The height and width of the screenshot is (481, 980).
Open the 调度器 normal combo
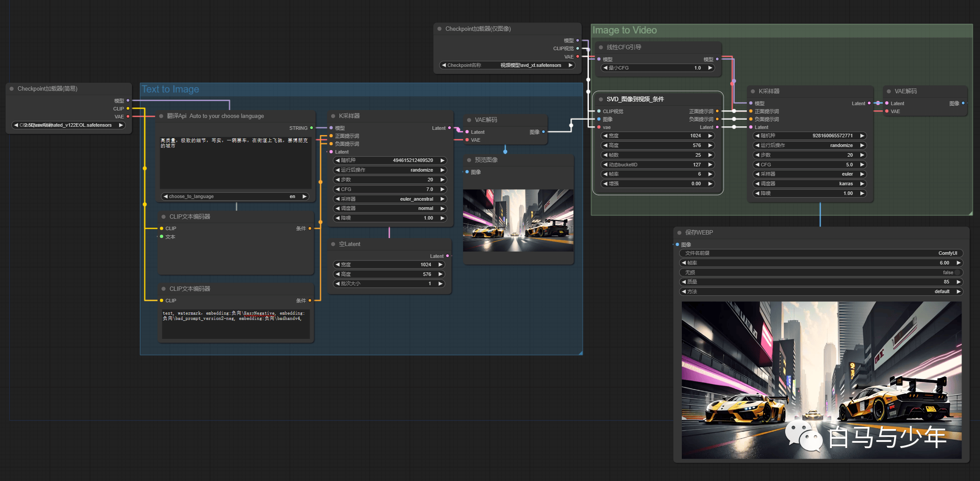390,209
